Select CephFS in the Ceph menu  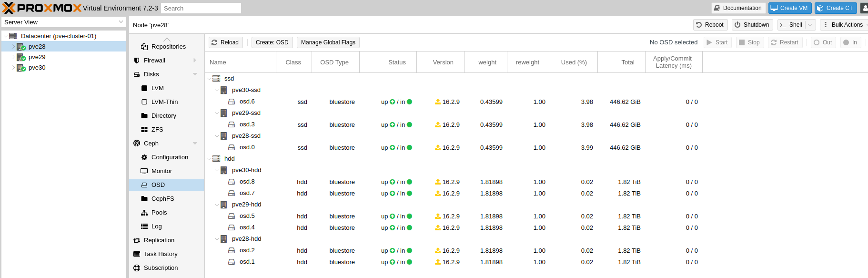(162, 199)
